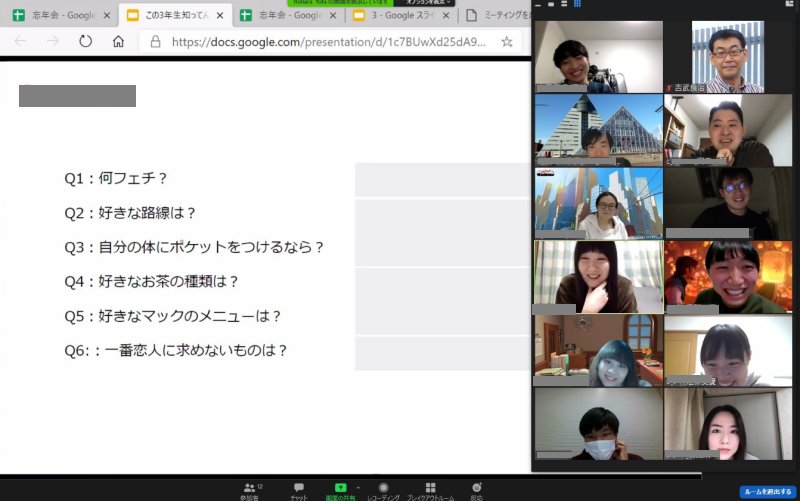The width and height of the screenshot is (800, 501).
Task: Select the blue gallery view grid icon
Action: [x=577, y=4]
